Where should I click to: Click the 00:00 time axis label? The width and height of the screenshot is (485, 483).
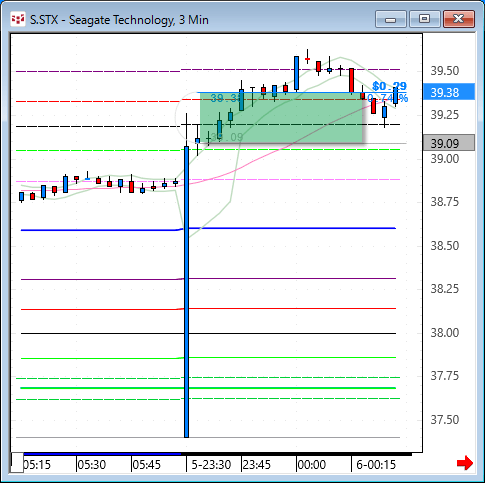(312, 464)
